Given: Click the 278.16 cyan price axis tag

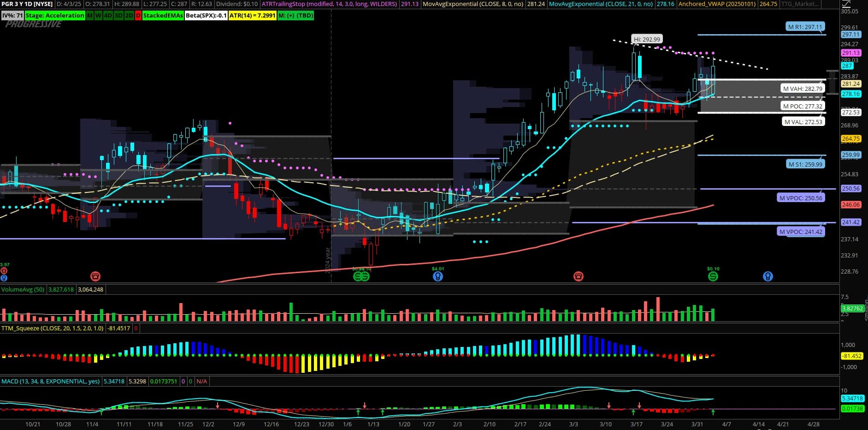Looking at the screenshot, I should pyautogui.click(x=851, y=94).
